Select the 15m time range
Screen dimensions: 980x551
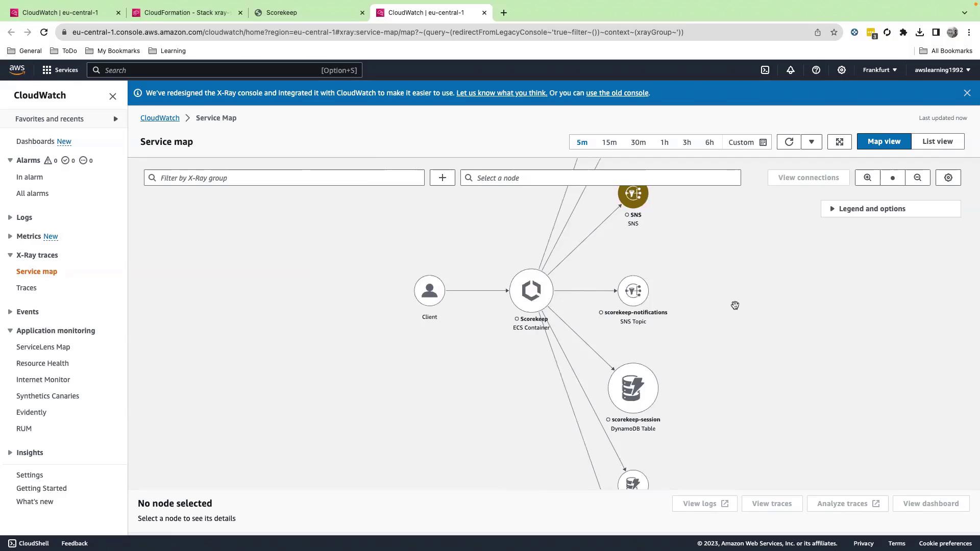[x=609, y=142]
